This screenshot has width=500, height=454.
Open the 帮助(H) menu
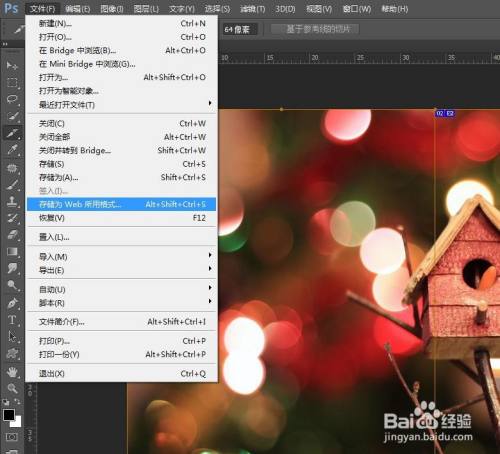click(x=395, y=9)
